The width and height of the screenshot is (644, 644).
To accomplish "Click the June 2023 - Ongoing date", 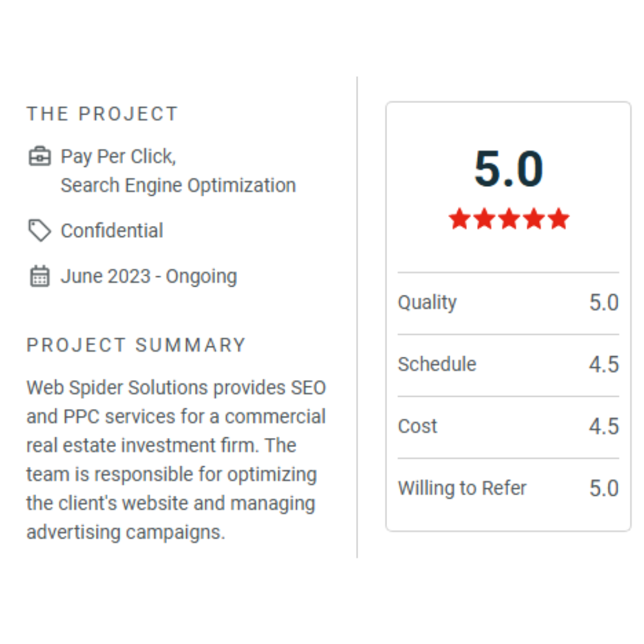I will (x=149, y=276).
